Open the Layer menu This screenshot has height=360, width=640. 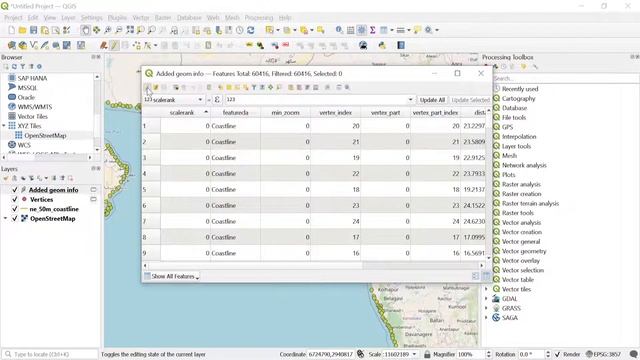[68, 18]
